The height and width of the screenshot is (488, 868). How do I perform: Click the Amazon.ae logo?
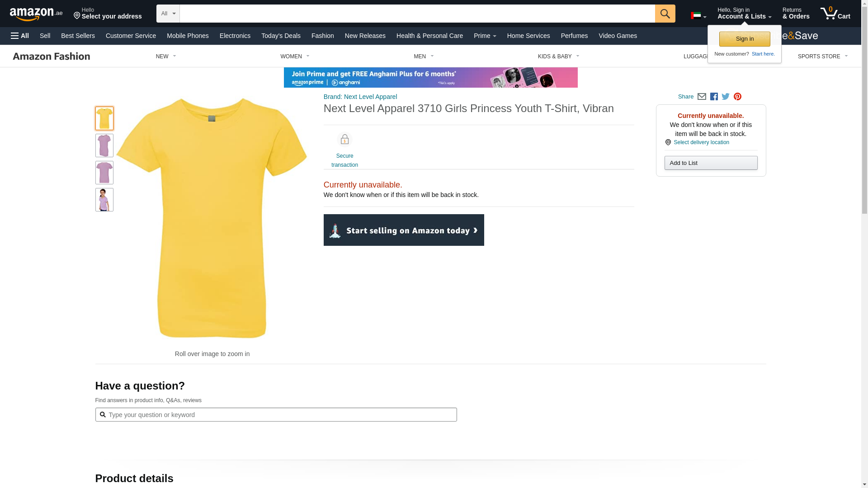[x=36, y=14]
